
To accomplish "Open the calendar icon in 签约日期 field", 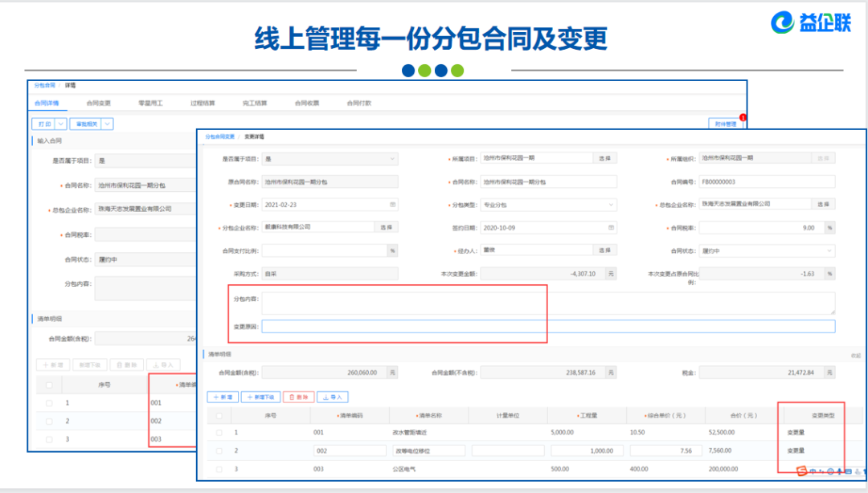I will tap(611, 227).
